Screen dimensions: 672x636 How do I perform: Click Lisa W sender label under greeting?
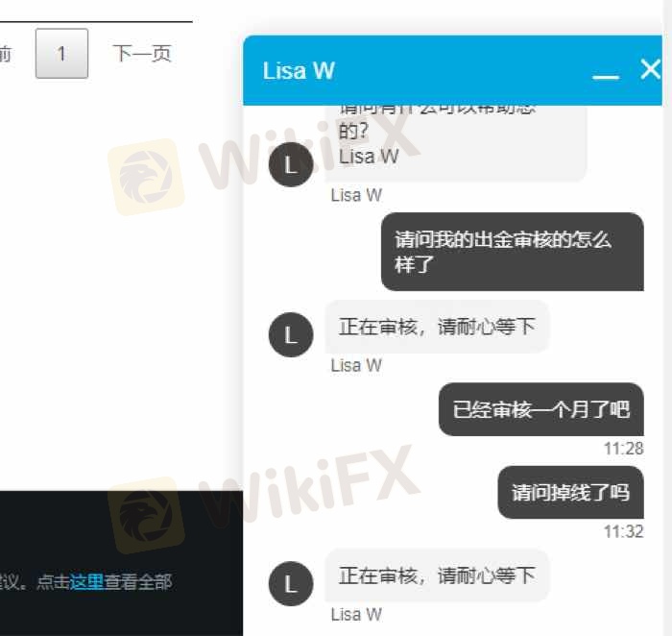tap(356, 196)
